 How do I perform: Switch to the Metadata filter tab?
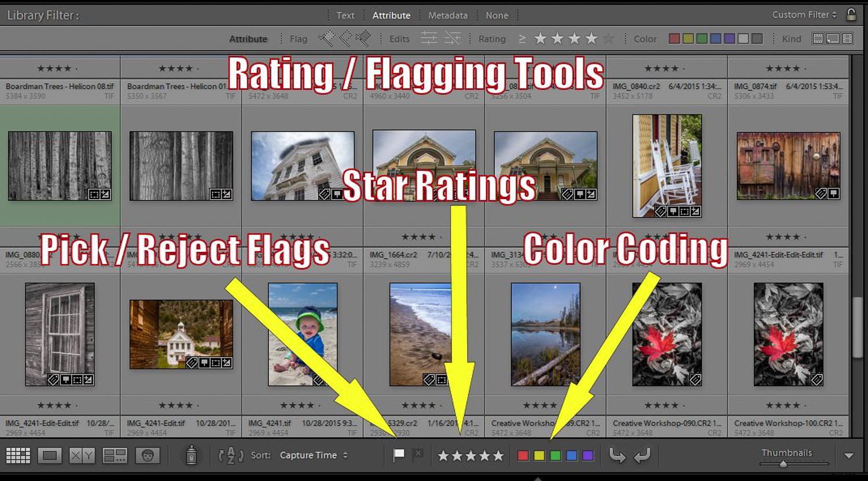click(x=448, y=15)
